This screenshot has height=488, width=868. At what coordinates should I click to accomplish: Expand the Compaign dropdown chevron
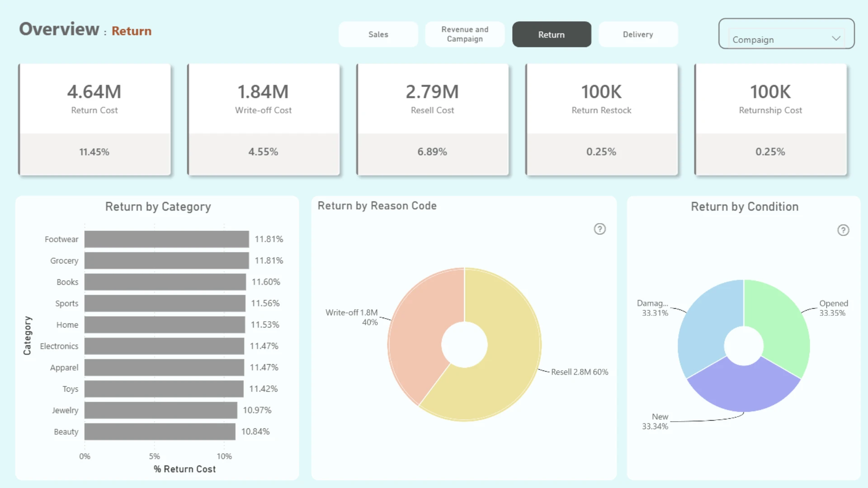(836, 38)
